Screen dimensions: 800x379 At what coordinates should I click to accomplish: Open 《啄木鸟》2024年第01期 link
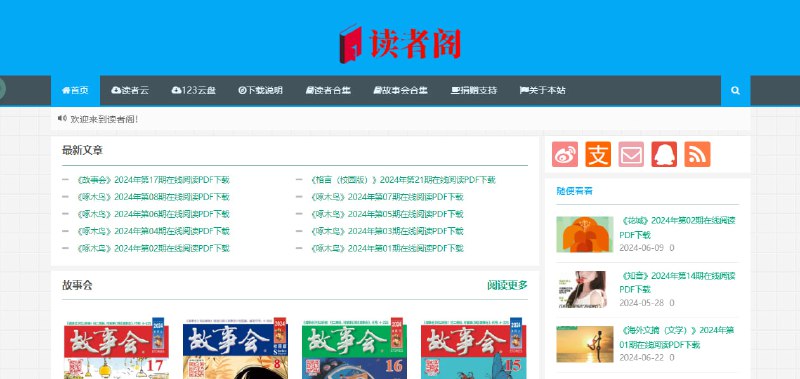click(x=386, y=248)
